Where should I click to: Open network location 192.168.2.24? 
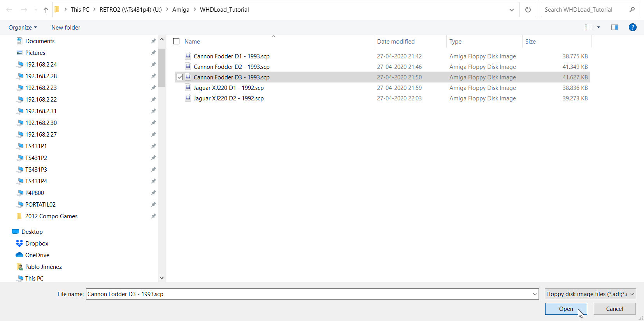[41, 65]
